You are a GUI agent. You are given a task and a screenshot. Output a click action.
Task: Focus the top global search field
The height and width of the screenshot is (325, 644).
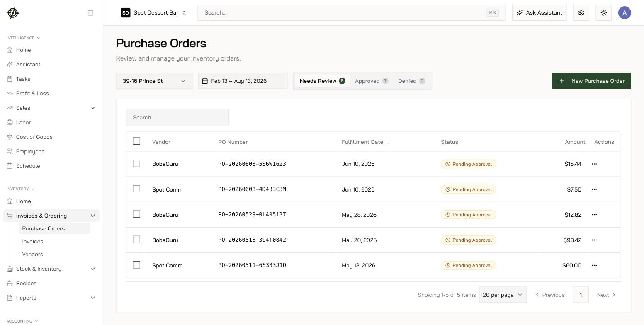(352, 13)
